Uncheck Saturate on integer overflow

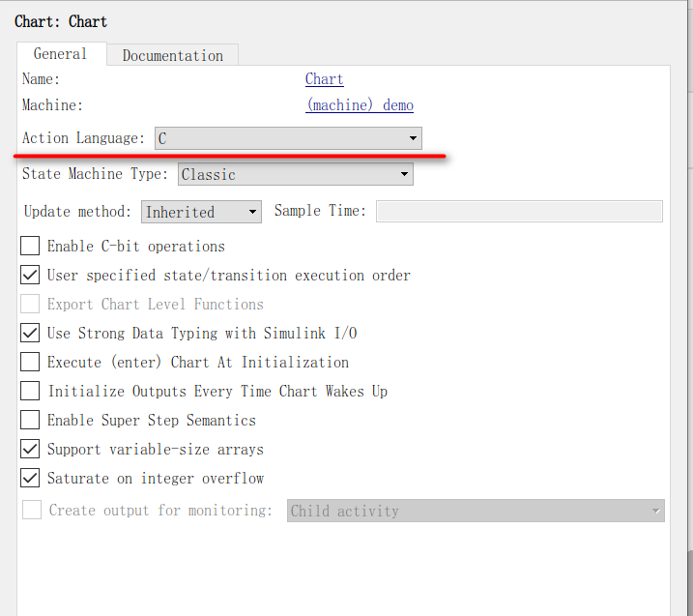pyautogui.click(x=31, y=479)
